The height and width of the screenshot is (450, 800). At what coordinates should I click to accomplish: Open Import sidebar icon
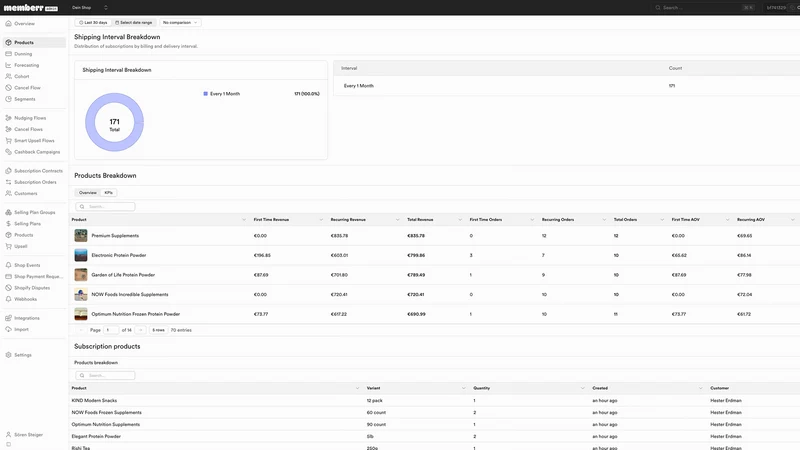tap(8, 329)
